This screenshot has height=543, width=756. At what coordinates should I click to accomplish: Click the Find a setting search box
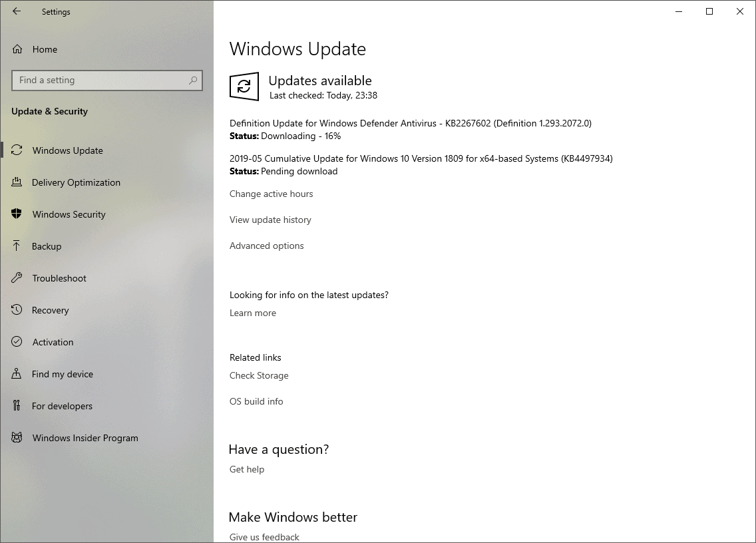[x=106, y=80]
